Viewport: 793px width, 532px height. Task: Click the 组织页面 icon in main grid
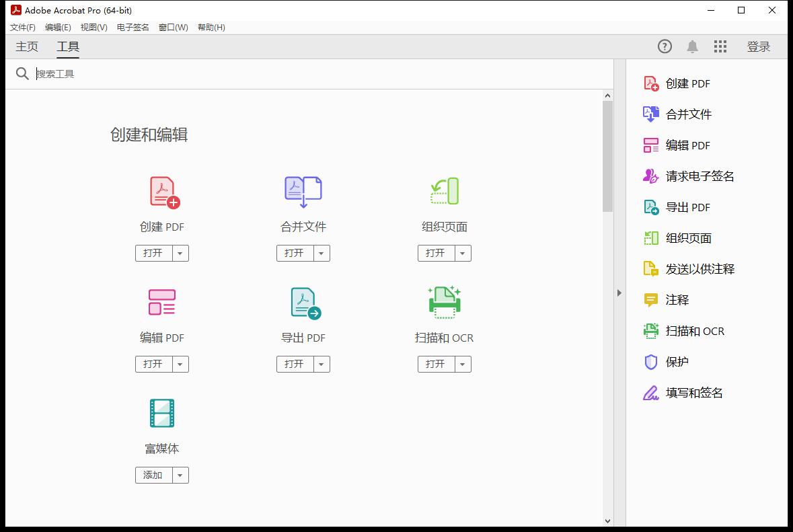coord(444,191)
